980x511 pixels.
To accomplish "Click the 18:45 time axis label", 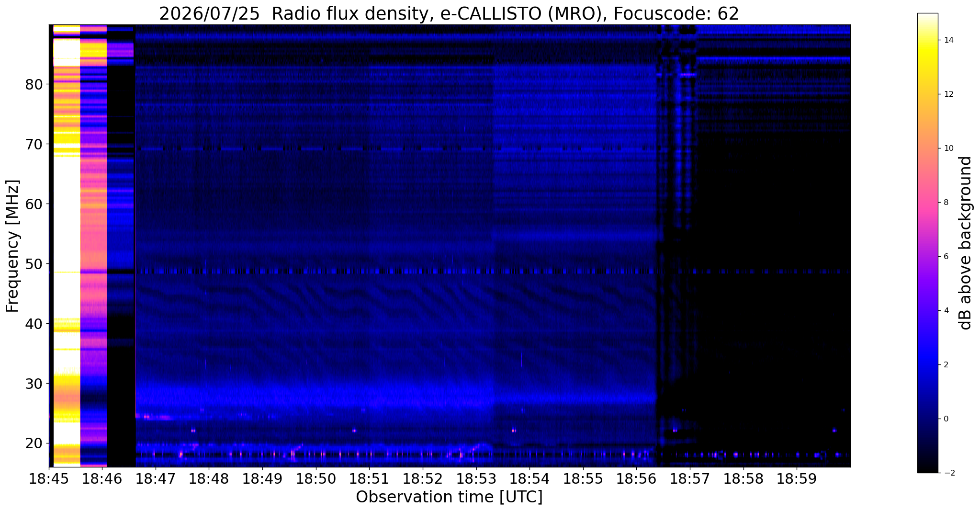I will [49, 479].
